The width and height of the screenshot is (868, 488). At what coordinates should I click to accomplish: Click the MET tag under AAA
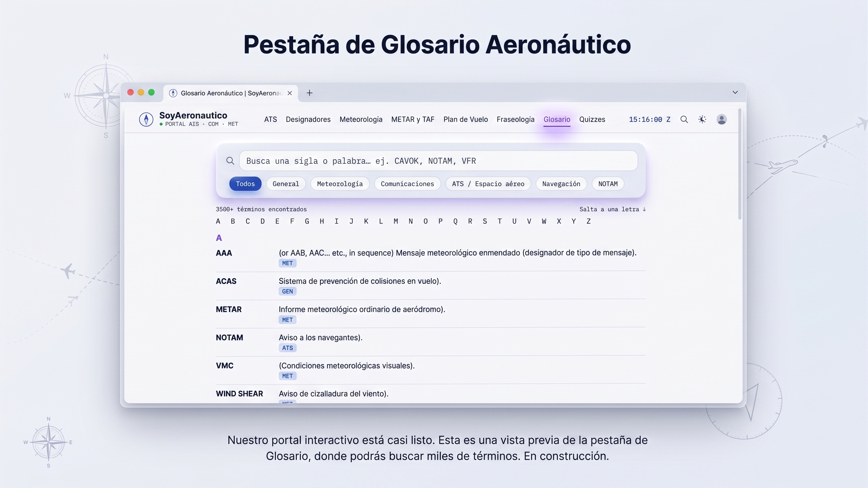click(x=287, y=263)
